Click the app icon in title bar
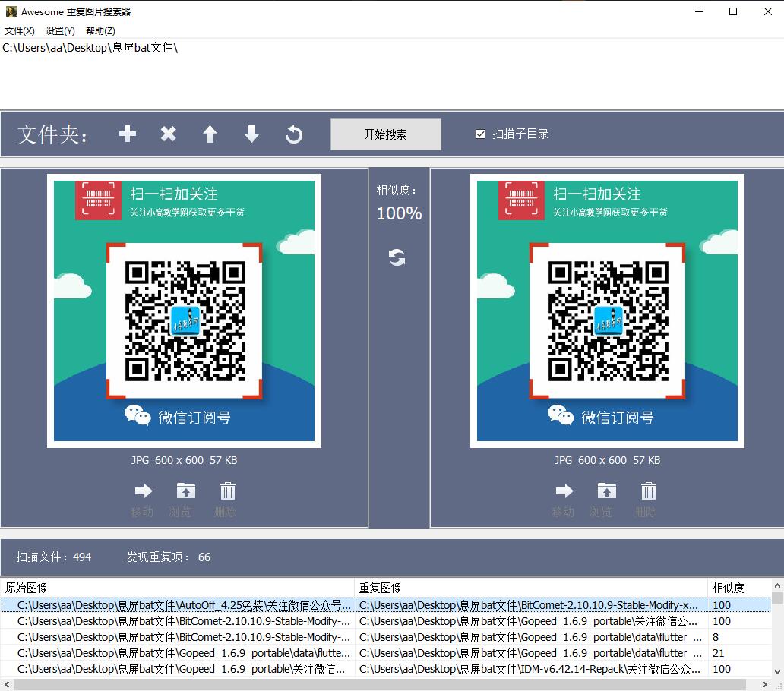Viewport: 784px width, 691px height. pyautogui.click(x=11, y=11)
